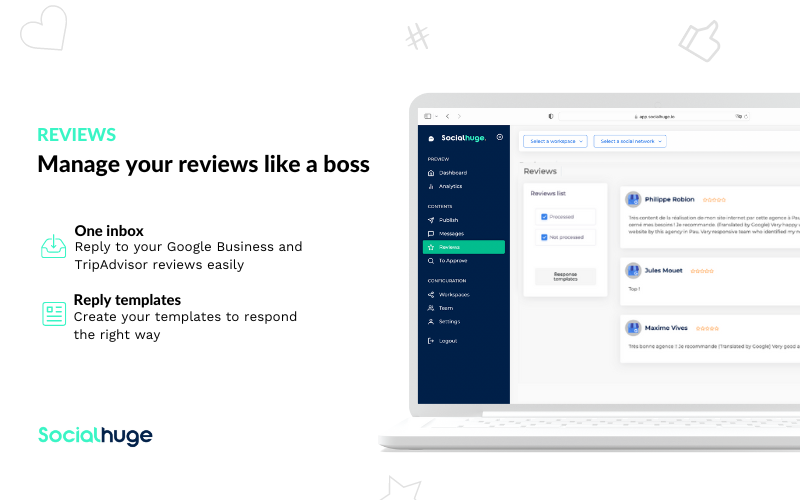Screen dimensions: 800x500
Task: Open Workspaces under Configuration
Action: [454, 294]
